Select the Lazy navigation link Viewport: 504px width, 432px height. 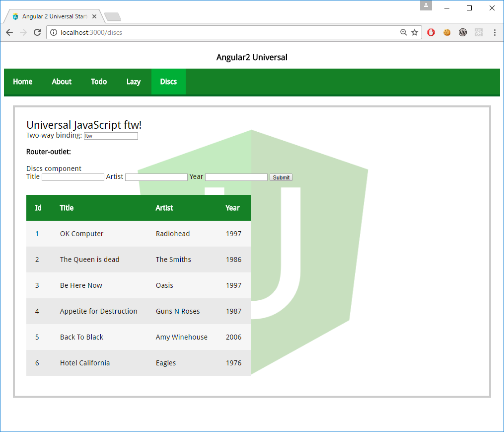(x=133, y=82)
